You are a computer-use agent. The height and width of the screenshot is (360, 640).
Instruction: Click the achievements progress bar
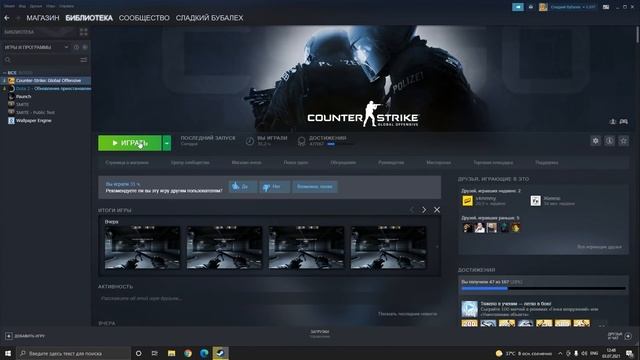(543, 289)
